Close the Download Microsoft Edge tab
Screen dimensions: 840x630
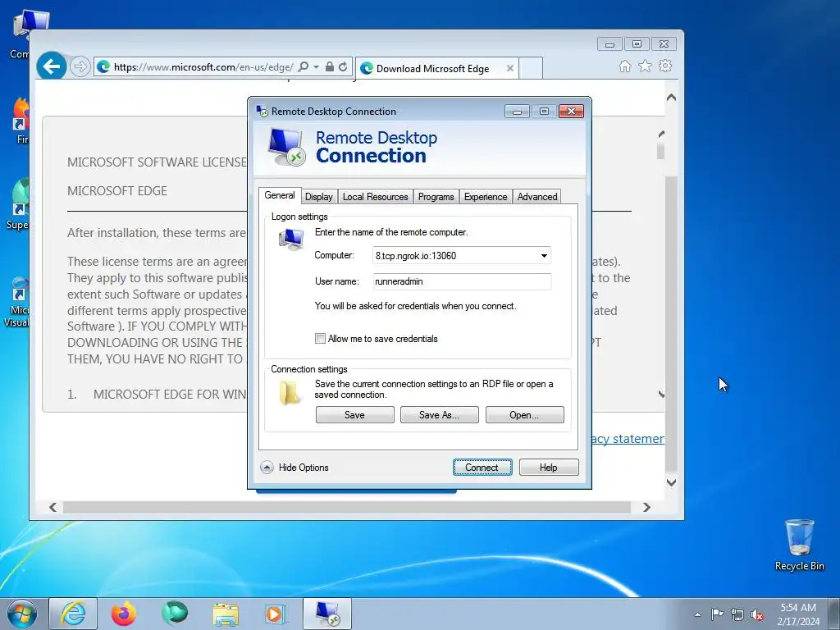tap(510, 68)
